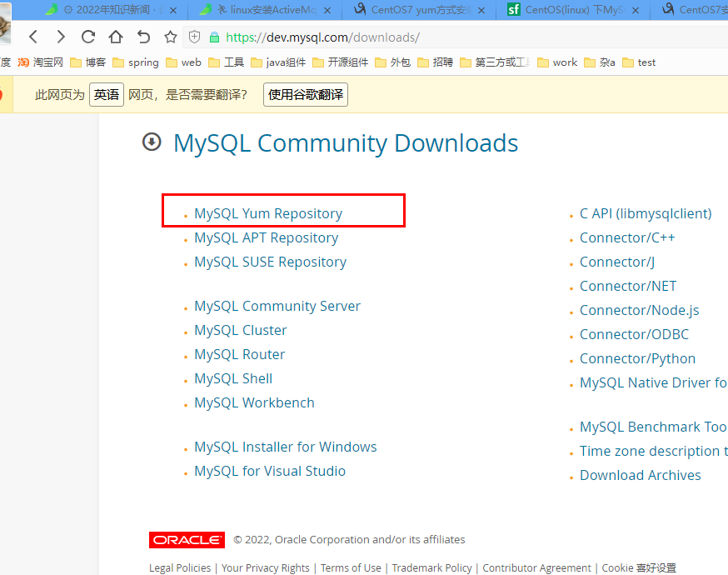Open Contributor Agreement footer link
The image size is (728, 575).
click(x=536, y=567)
